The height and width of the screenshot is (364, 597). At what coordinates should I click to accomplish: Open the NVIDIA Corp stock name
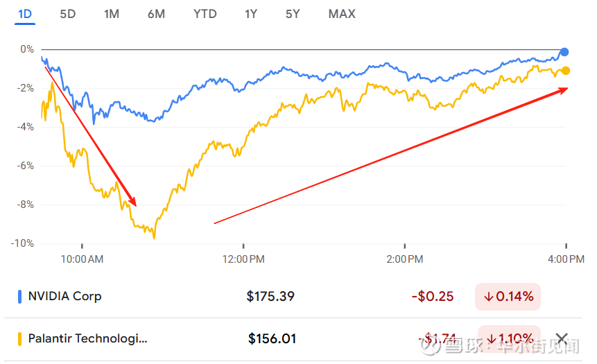coord(64,296)
